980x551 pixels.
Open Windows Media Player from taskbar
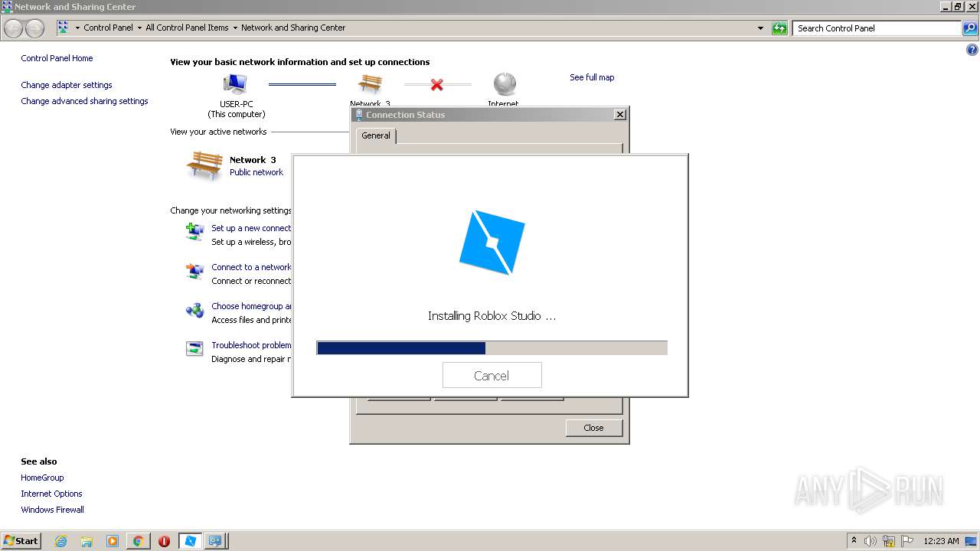113,541
